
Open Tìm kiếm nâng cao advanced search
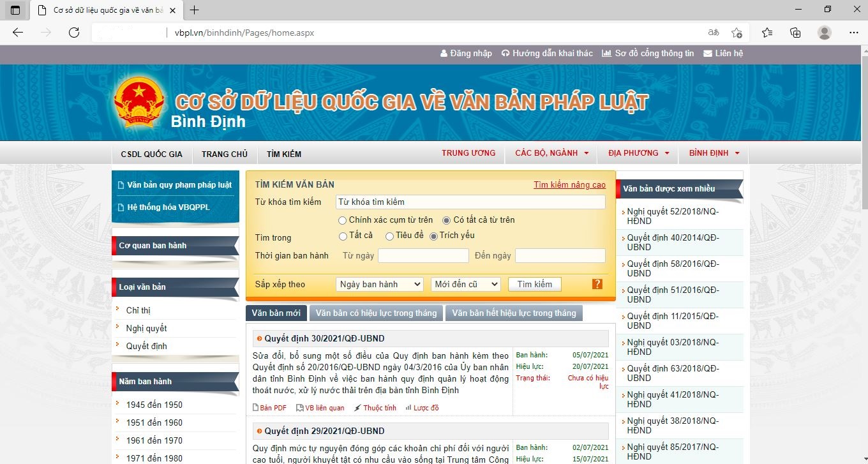click(x=570, y=184)
